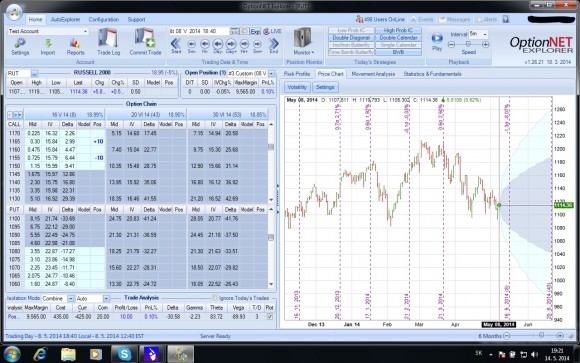Click the Volatility chart button
Viewport: 580px width, 363px height.
[297, 87]
